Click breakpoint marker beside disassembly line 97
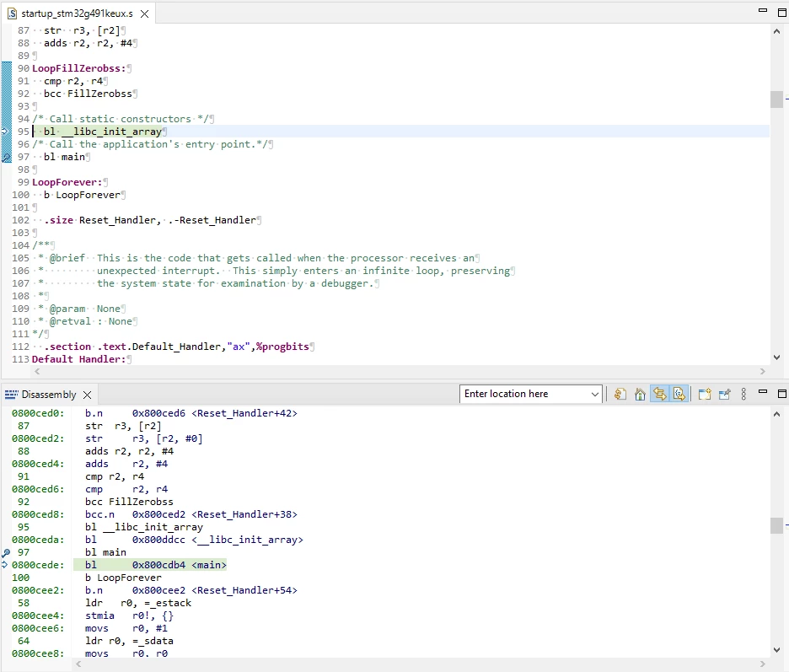Image resolution: width=789 pixels, height=672 pixels. click(x=6, y=553)
